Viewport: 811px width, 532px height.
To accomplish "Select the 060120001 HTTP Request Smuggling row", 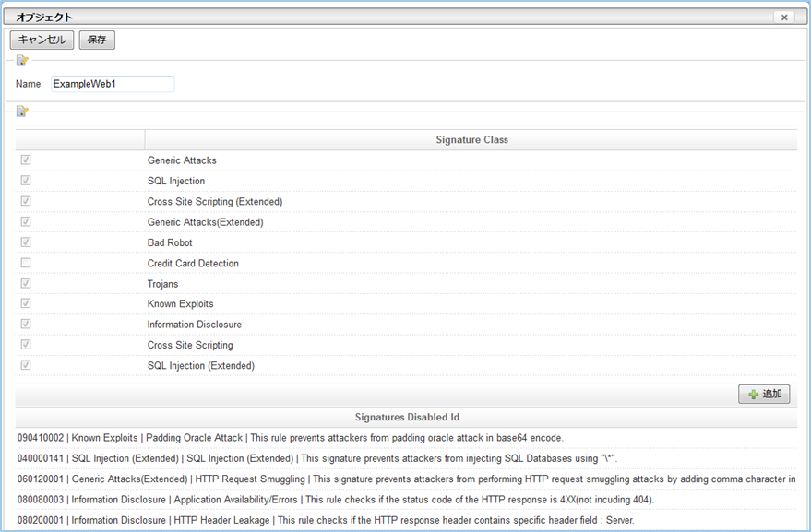I will 406,479.
